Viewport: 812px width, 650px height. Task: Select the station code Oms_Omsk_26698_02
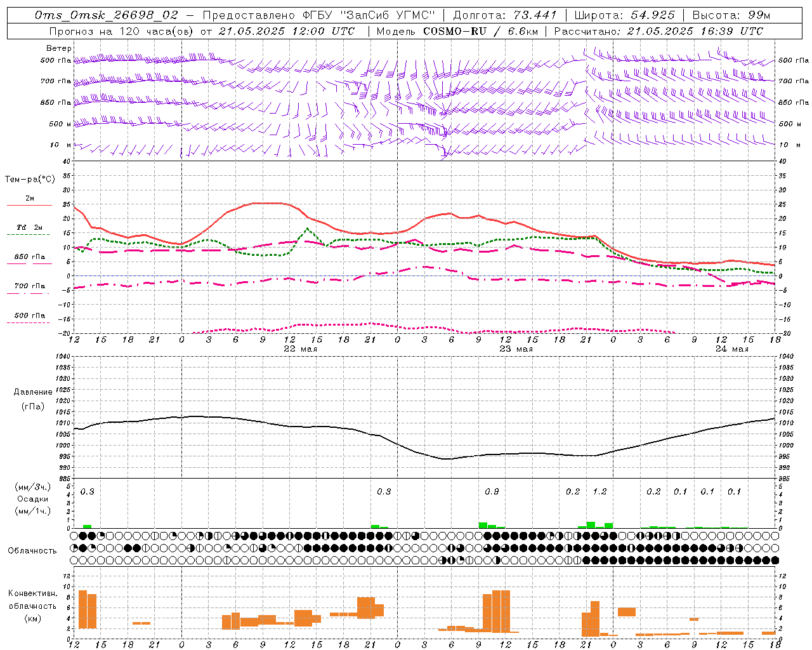point(107,15)
